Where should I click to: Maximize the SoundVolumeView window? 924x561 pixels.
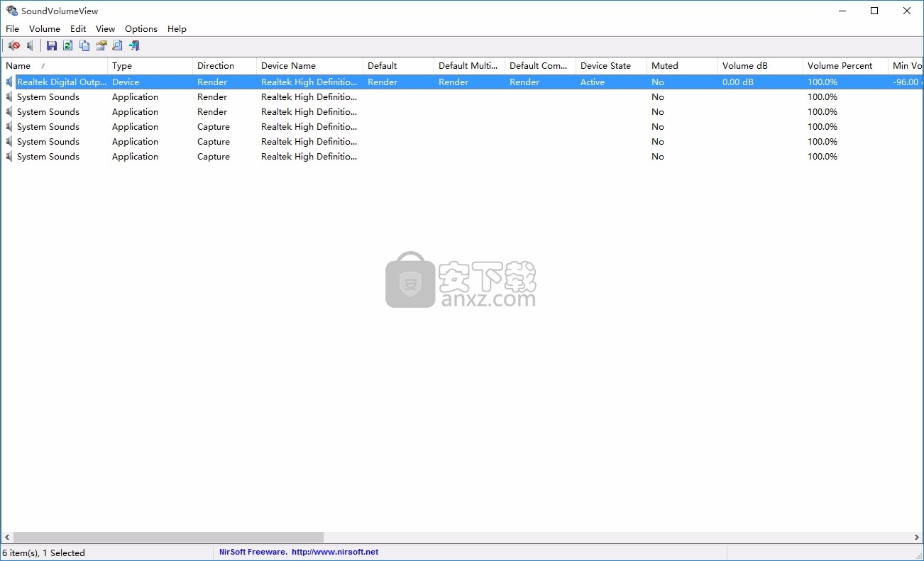874,11
